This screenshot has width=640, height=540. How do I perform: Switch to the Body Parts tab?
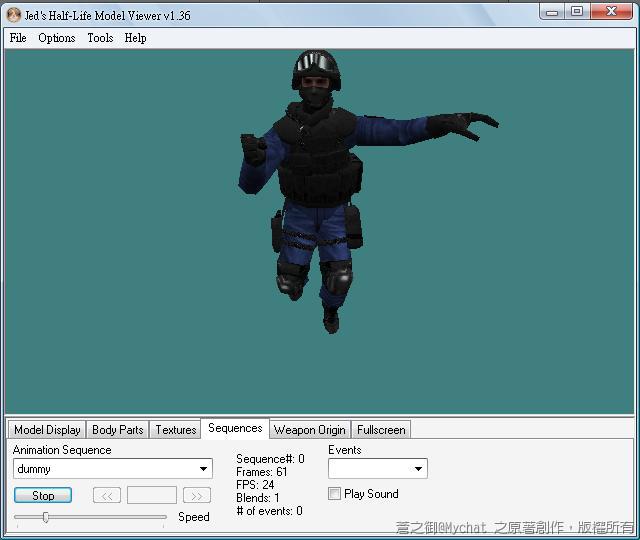[x=118, y=430]
